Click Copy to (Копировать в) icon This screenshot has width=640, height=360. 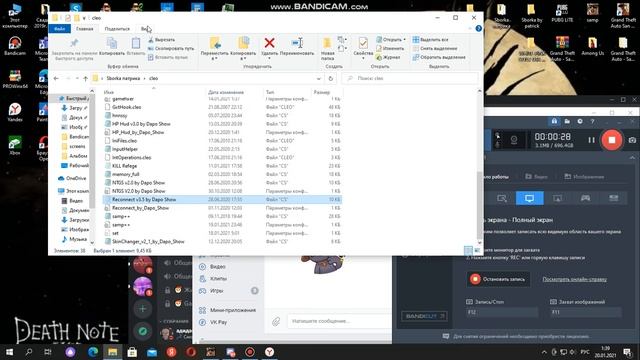[243, 43]
